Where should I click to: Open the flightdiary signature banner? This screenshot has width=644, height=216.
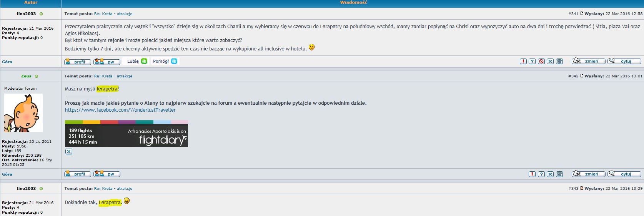coord(126,134)
